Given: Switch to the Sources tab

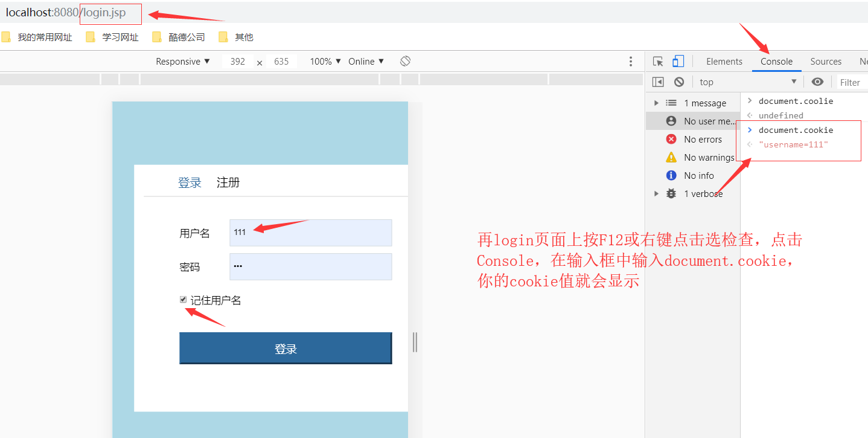Looking at the screenshot, I should coord(826,61).
